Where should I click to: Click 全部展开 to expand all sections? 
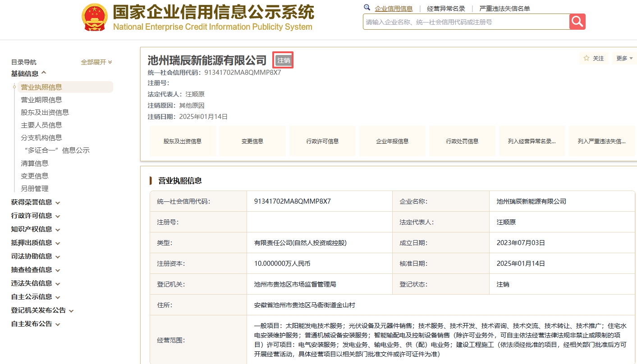click(96, 62)
